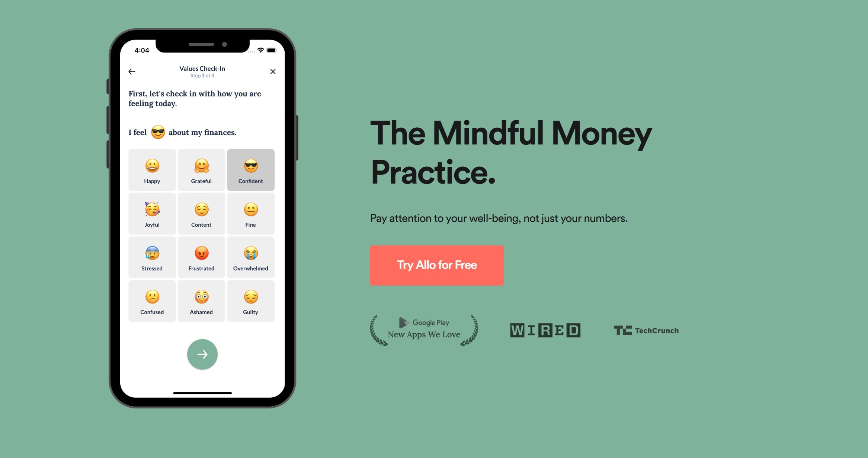This screenshot has height=458, width=868.
Task: Visit the TechCrunch feature page
Action: [647, 330]
